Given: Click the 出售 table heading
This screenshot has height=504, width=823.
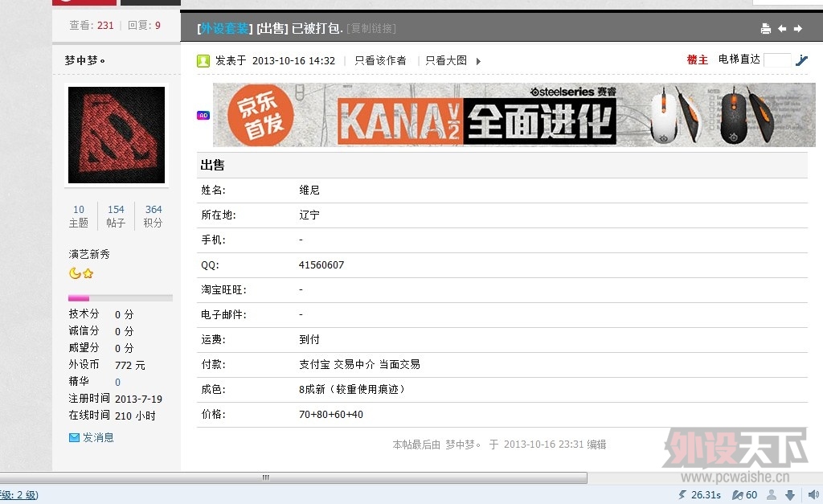Looking at the screenshot, I should click(212, 166).
